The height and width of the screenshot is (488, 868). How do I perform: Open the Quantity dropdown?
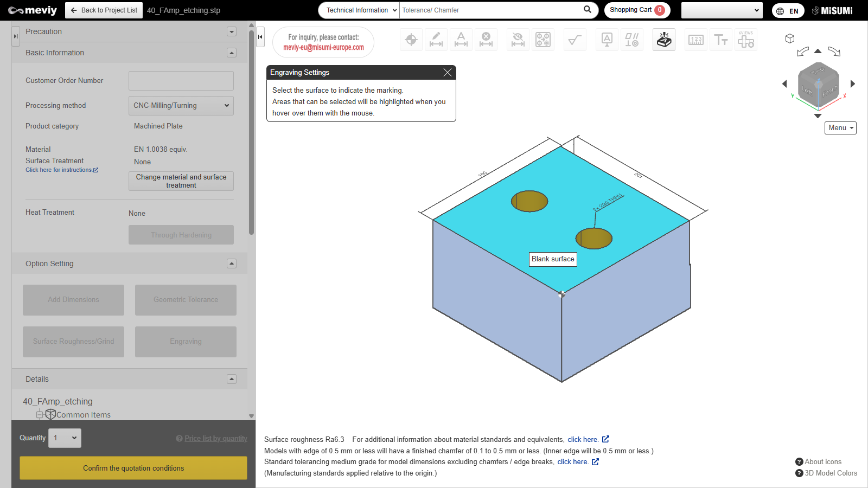(x=65, y=438)
